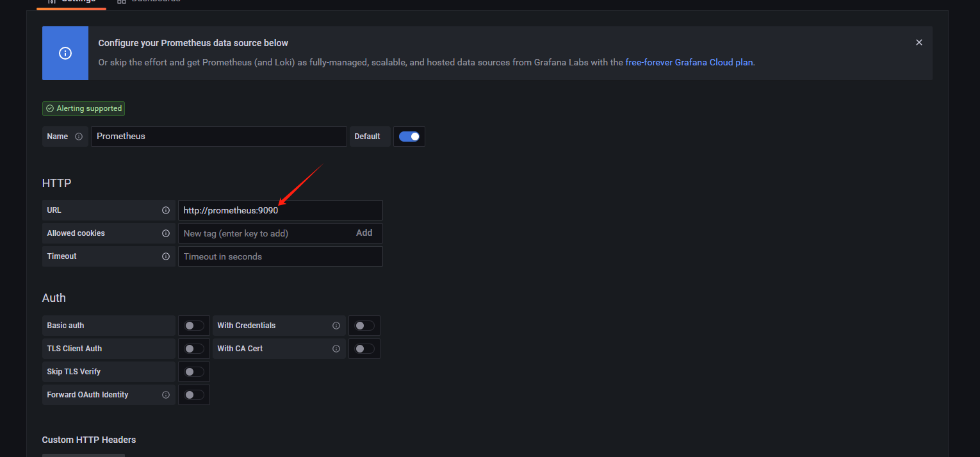Toggle the Default data source switch
This screenshot has height=457, width=980.
coord(409,137)
